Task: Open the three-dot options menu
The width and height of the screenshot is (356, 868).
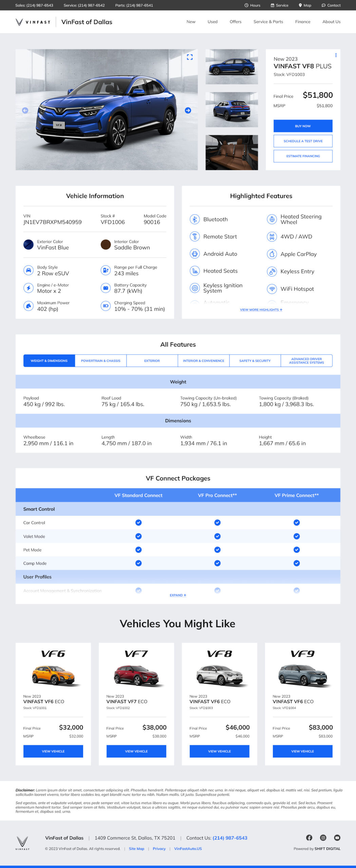Action: [336, 55]
